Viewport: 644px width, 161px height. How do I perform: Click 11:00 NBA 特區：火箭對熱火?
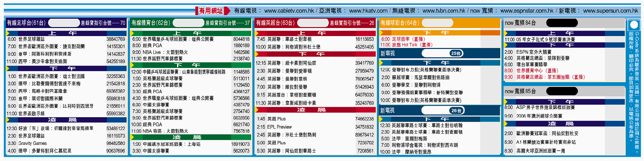point(190,131)
